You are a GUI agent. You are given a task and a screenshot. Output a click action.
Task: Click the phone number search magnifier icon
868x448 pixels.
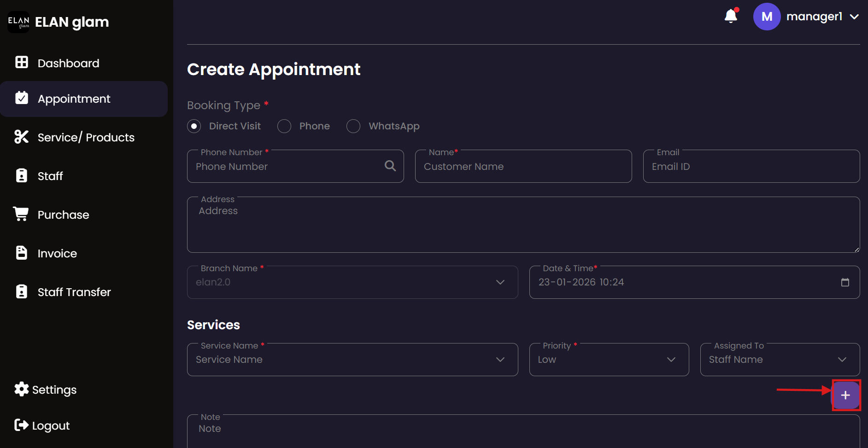pyautogui.click(x=390, y=166)
